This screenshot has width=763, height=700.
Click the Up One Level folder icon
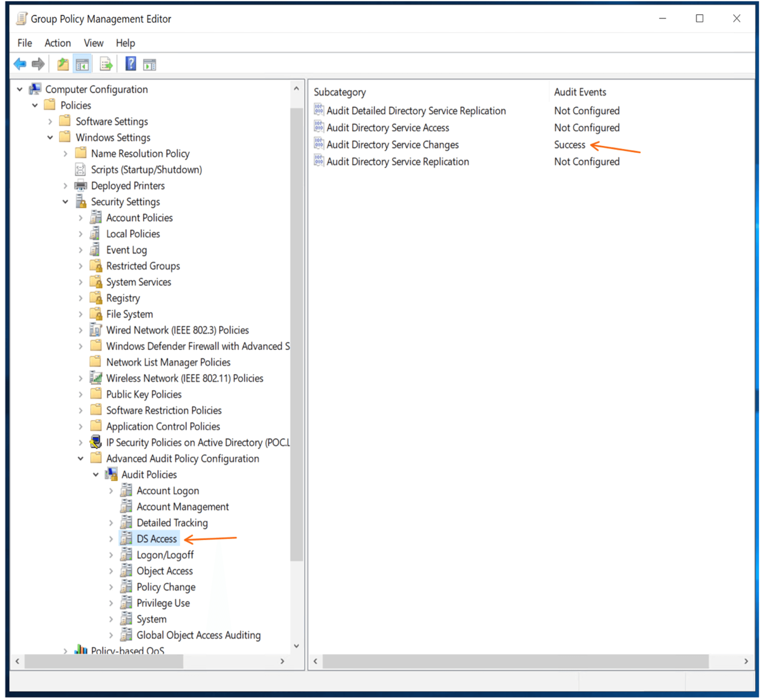pyautogui.click(x=63, y=64)
